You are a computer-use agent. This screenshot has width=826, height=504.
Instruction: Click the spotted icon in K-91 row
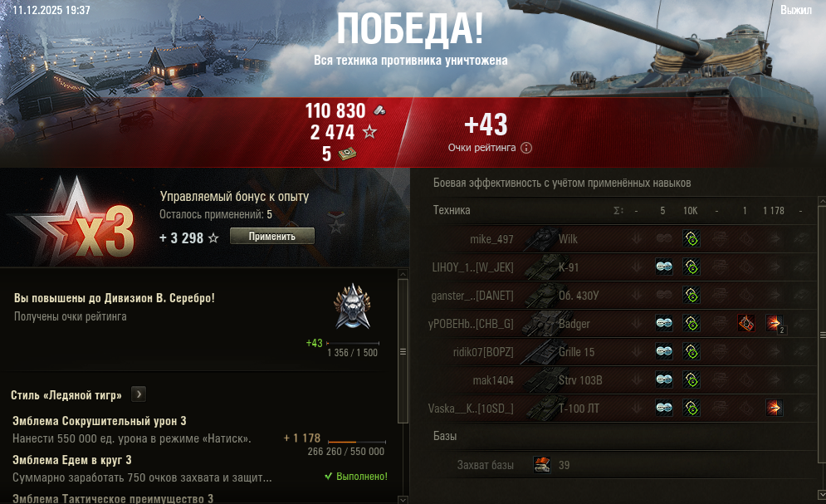(664, 267)
